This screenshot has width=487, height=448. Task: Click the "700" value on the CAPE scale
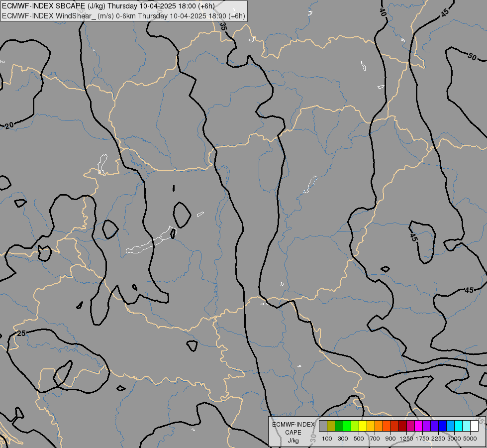click(375, 439)
